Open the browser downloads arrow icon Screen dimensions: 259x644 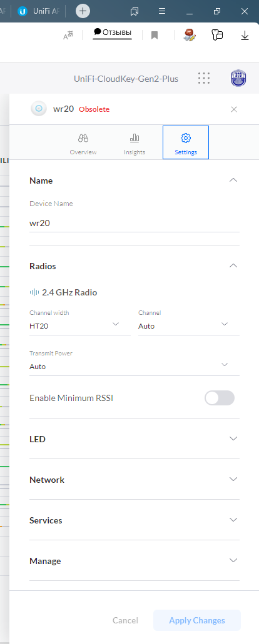coord(245,36)
